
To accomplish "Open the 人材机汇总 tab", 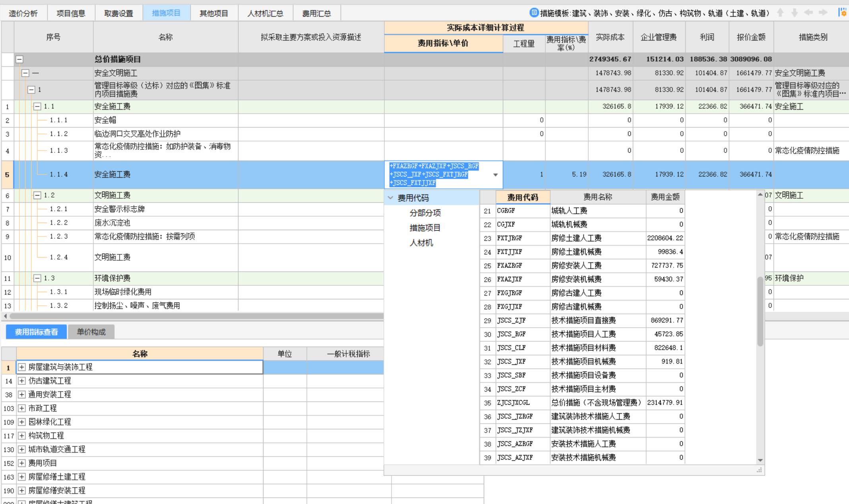I will point(265,14).
